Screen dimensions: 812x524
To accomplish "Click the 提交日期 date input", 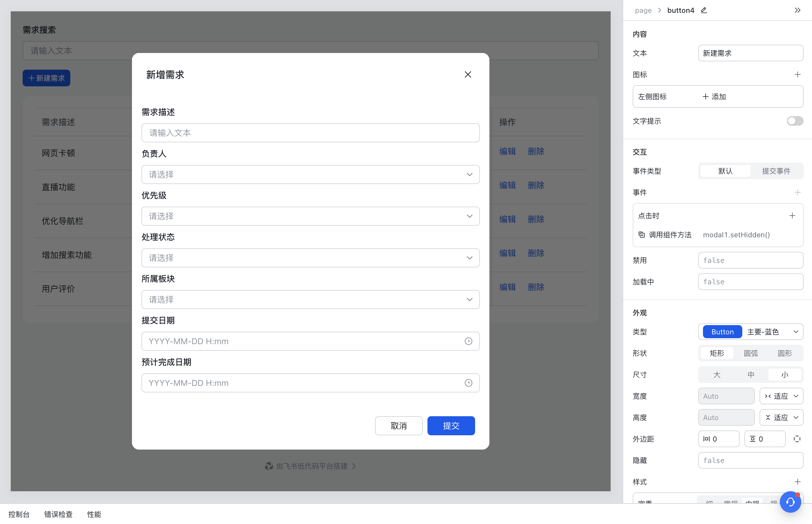I will 310,341.
